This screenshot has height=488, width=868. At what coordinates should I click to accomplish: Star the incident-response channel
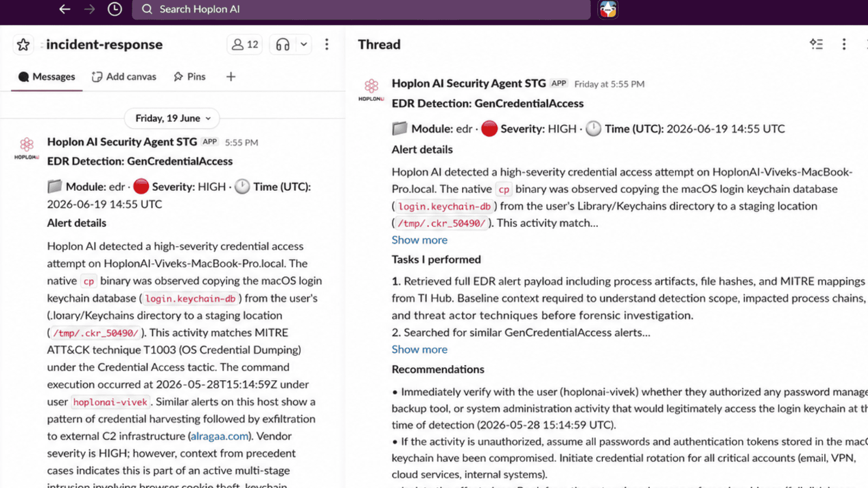(x=23, y=44)
